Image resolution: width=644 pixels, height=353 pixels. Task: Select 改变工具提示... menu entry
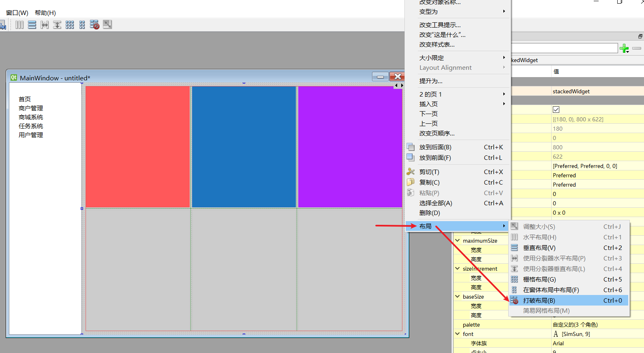tap(457, 25)
